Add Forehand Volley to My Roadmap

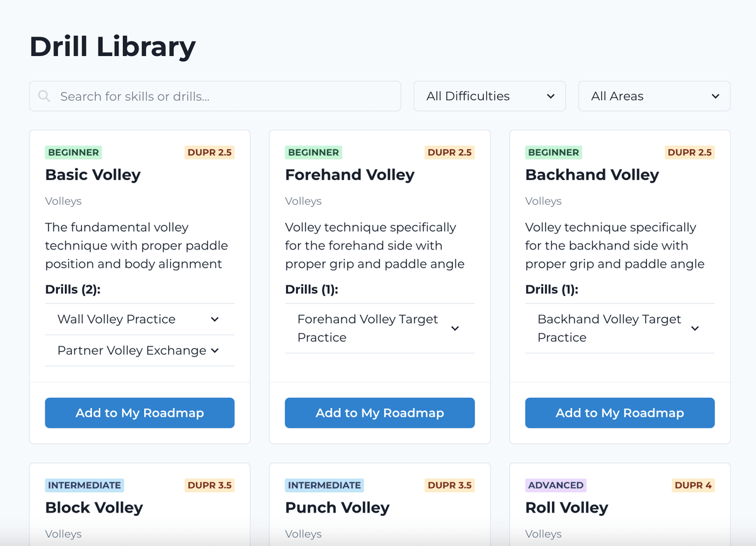379,413
